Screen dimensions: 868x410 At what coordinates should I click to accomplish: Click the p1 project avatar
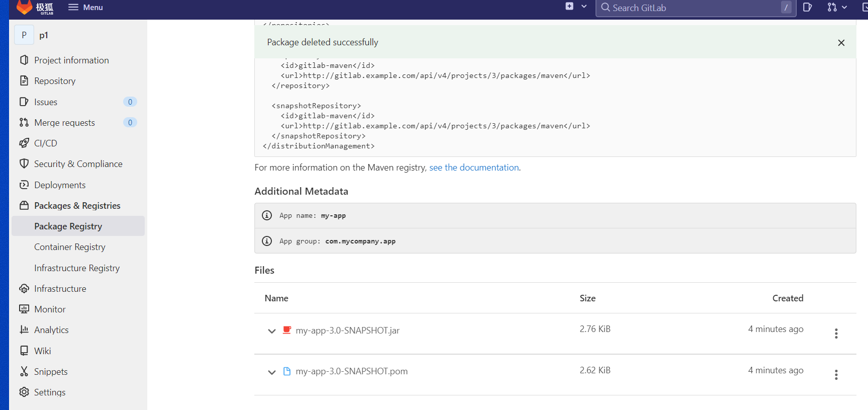(x=24, y=35)
